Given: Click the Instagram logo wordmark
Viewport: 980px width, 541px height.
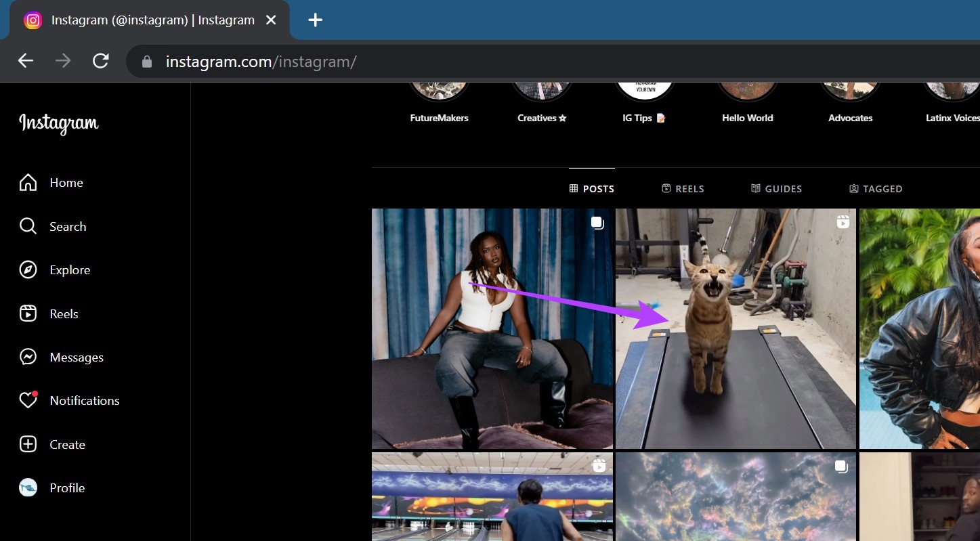Looking at the screenshot, I should pos(59,123).
